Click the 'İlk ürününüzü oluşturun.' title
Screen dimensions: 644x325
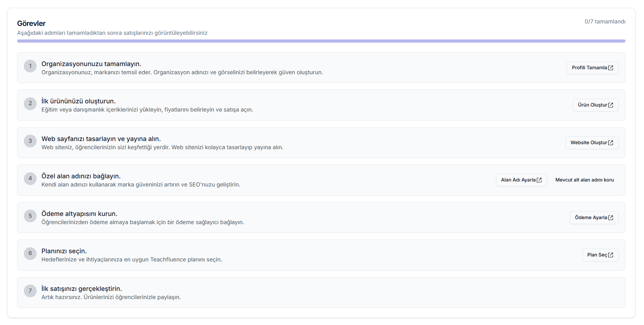point(79,101)
